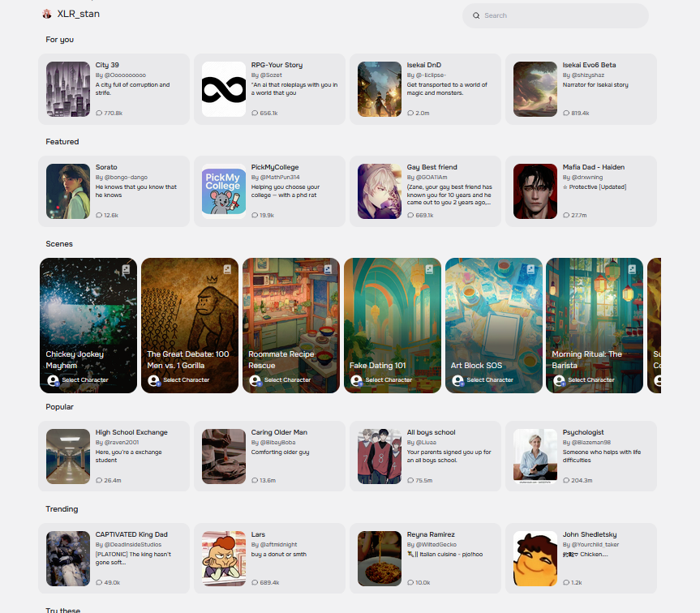Viewport: 700px width, 613px height.
Task: Click Select Character avatar on Roommate Recipe Rescue
Action: point(255,380)
